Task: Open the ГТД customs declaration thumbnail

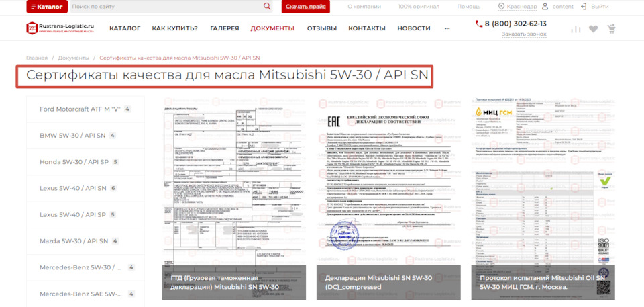Action: (234, 198)
